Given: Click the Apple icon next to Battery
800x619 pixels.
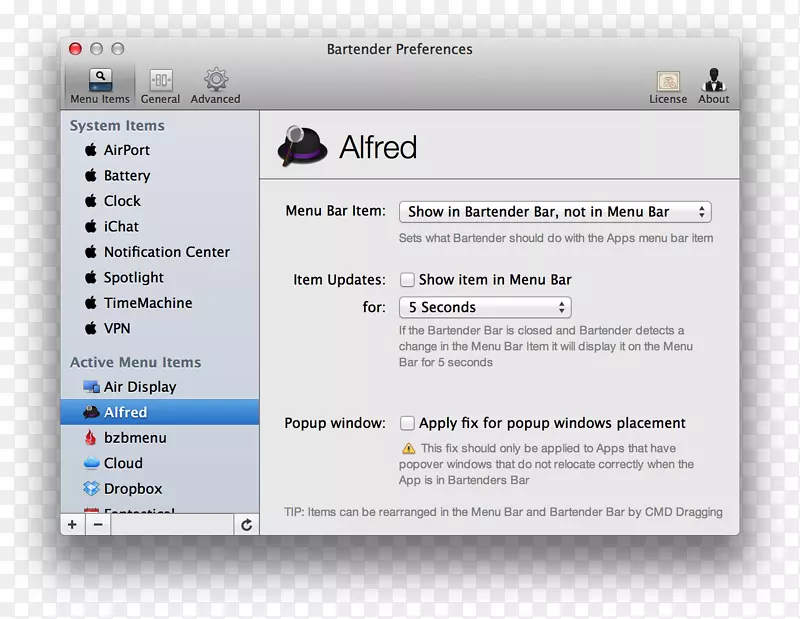Looking at the screenshot, I should pos(91,175).
